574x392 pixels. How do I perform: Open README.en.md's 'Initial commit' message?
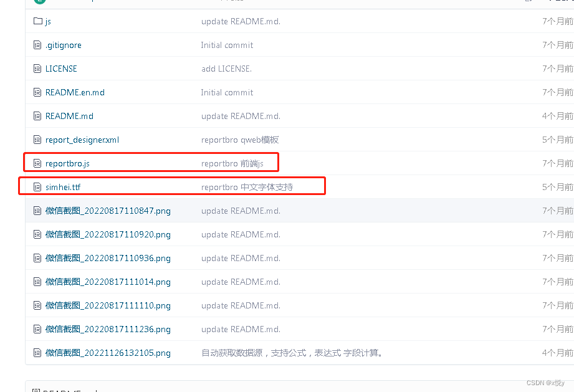tap(227, 92)
